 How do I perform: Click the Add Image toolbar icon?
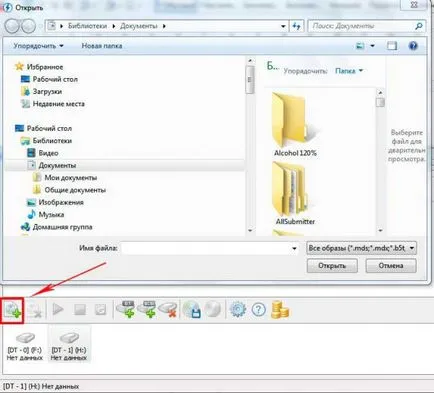(12, 310)
